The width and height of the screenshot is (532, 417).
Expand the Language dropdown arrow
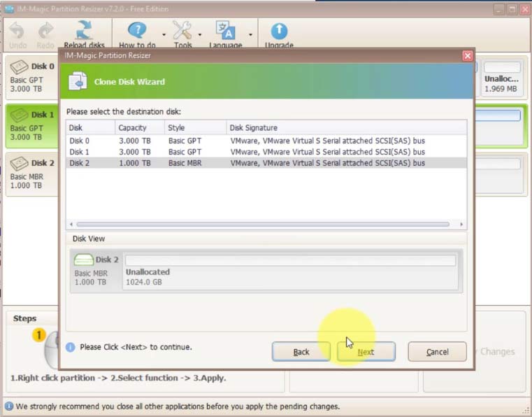(x=250, y=35)
